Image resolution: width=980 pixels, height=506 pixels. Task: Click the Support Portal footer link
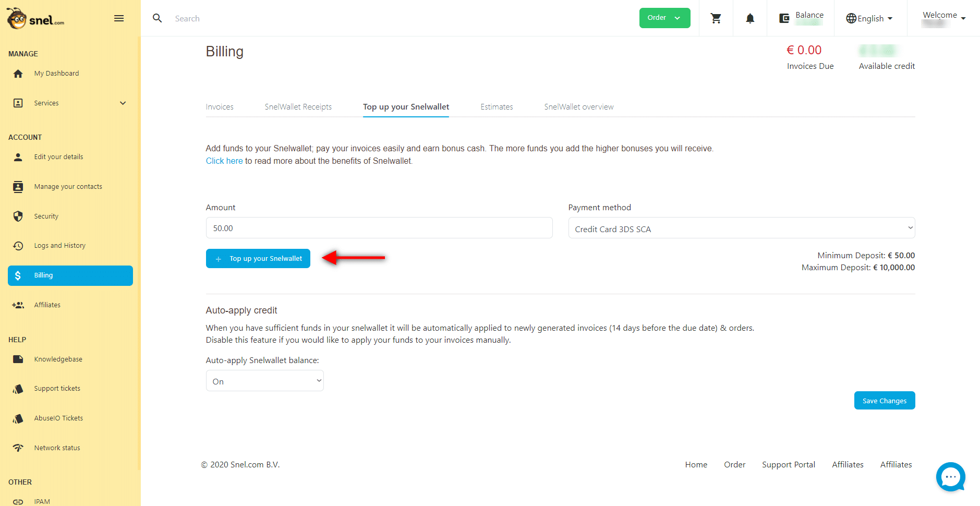coord(789,465)
